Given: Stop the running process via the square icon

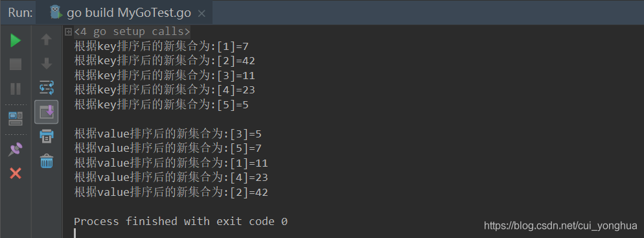Looking at the screenshot, I should pyautogui.click(x=16, y=64).
